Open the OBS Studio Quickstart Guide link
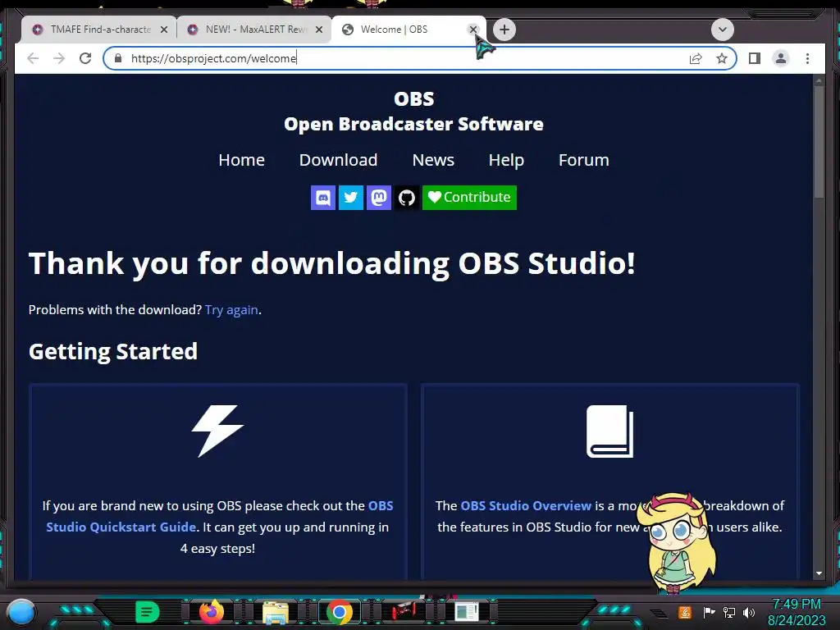Image resolution: width=840 pixels, height=630 pixels. coord(220,517)
